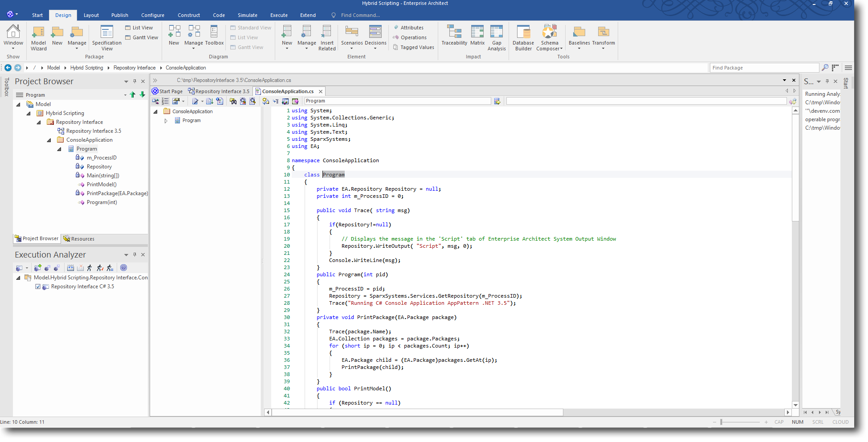Screen dimensions: 868x442
Task: Adjust the zoom slider in status bar
Action: click(x=721, y=422)
